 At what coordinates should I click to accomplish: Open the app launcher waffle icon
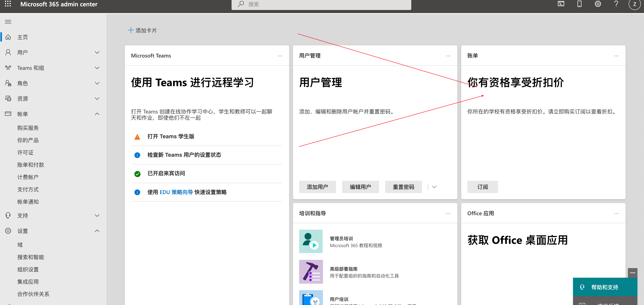pos(8,4)
